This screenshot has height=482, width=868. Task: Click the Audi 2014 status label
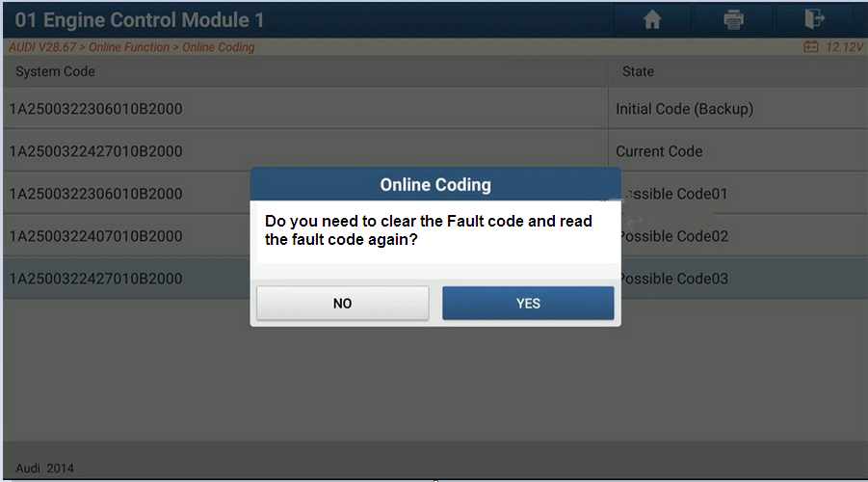44,469
